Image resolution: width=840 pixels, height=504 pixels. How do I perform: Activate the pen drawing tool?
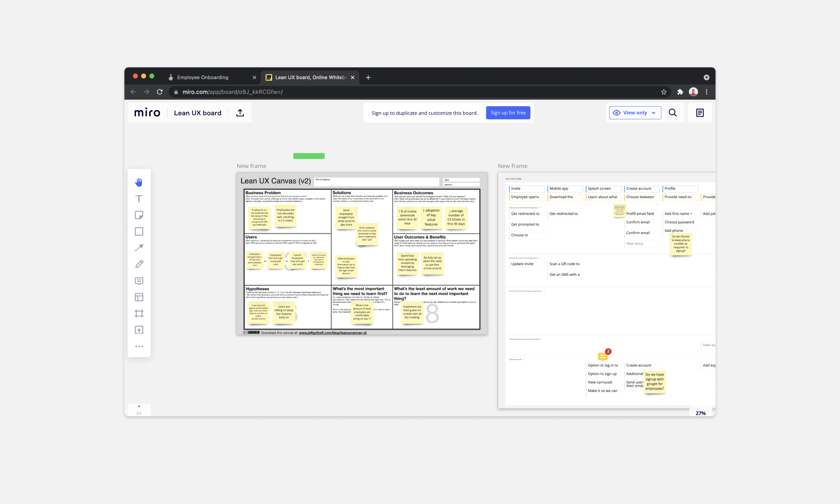tap(139, 264)
